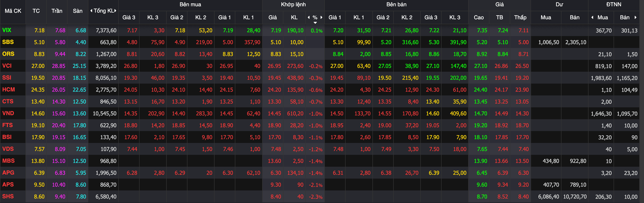Click ORS average price 8.84

(502, 54)
